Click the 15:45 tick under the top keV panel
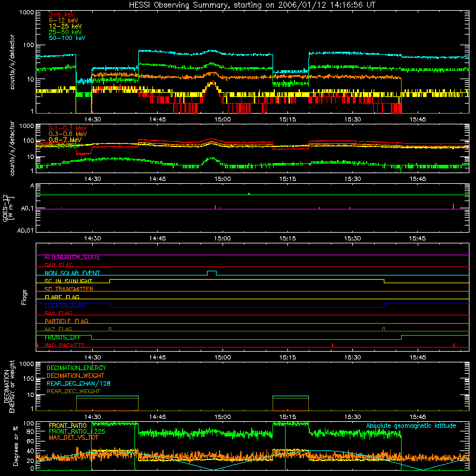The height and width of the screenshot is (476, 476). pyautogui.click(x=418, y=120)
